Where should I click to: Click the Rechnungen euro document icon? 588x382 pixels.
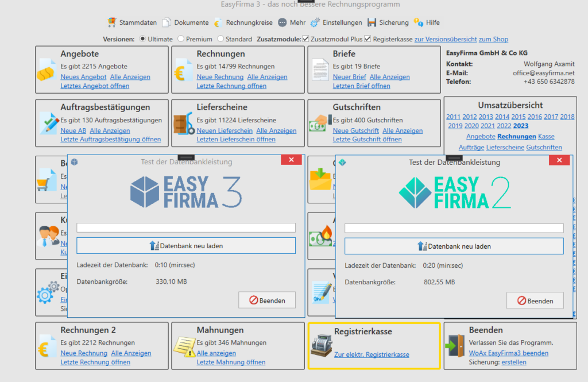pos(183,70)
